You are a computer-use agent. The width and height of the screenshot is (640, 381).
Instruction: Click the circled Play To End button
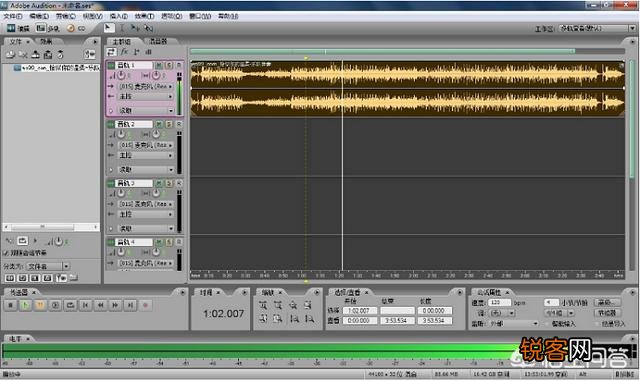[x=56, y=305]
